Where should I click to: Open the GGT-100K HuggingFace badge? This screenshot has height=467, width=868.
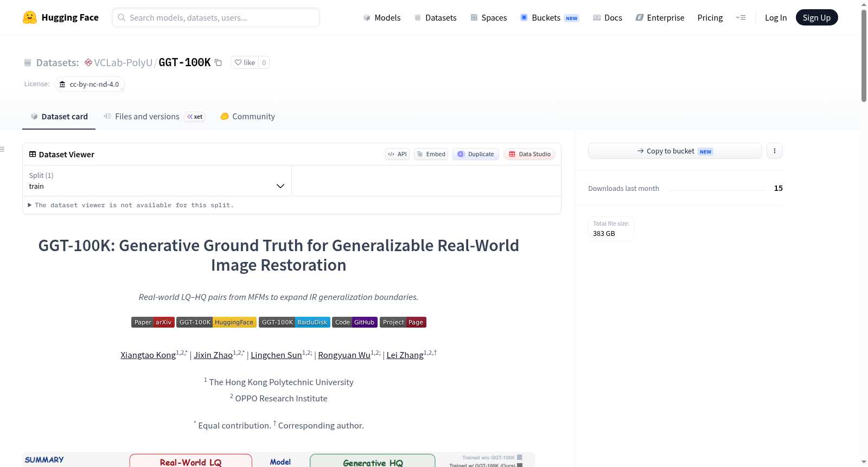point(216,322)
